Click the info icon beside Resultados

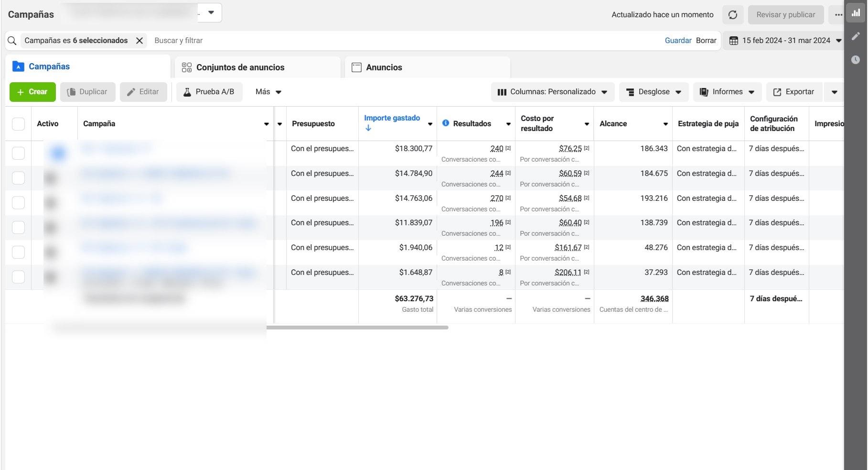tap(446, 123)
